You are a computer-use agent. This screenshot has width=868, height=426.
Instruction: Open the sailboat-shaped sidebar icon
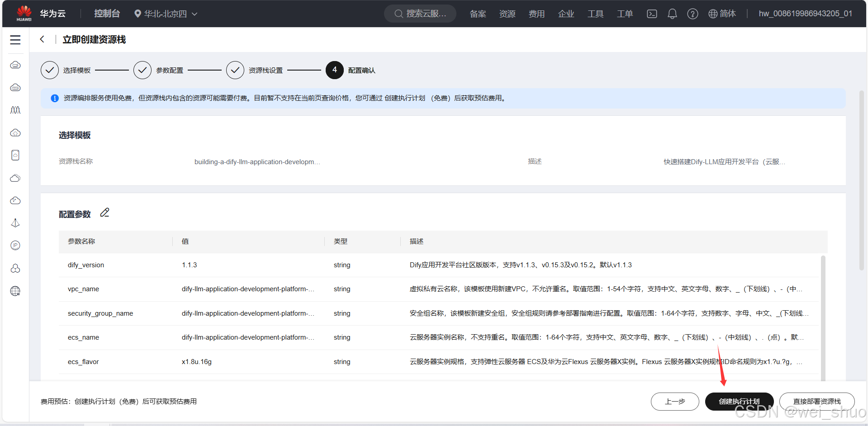tap(15, 223)
